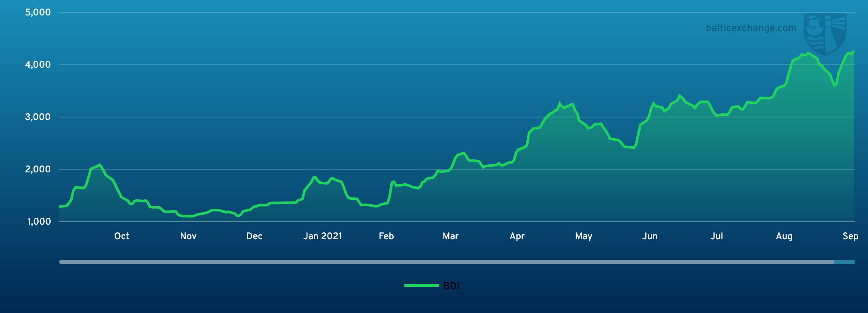This screenshot has width=868, height=313.
Task: Click the Jun label on the x-axis
Action: (650, 236)
